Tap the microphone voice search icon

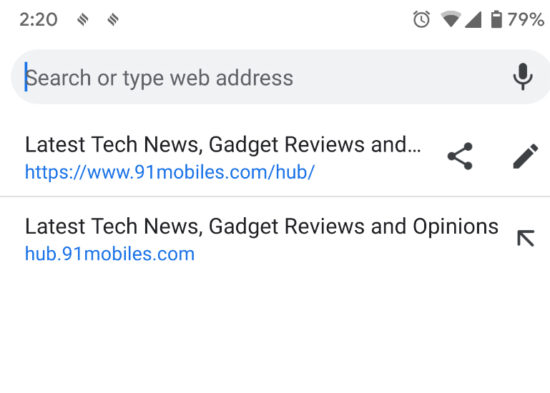click(x=523, y=76)
